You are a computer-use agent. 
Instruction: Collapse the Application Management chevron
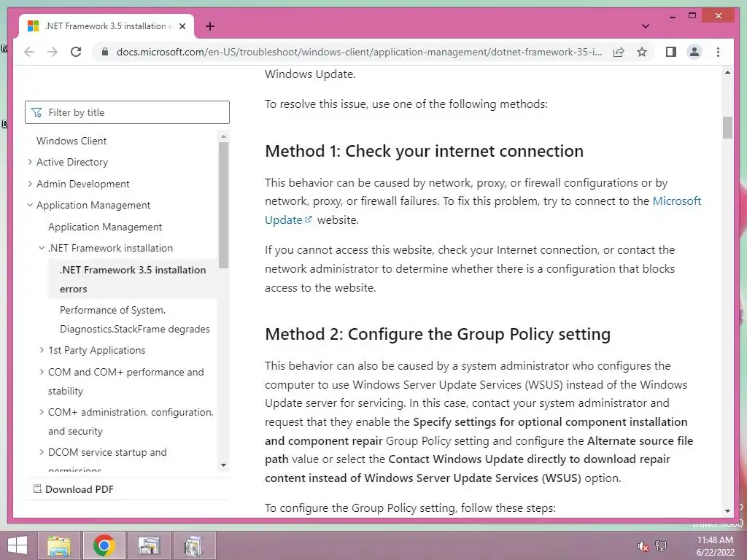coord(30,205)
